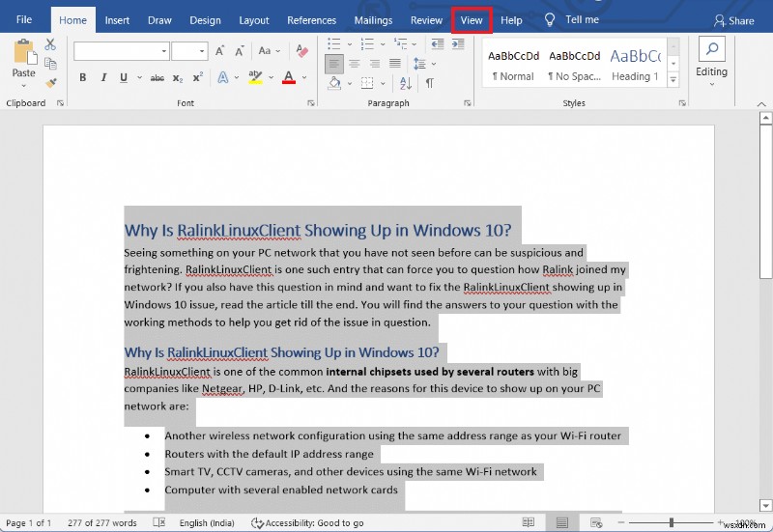773x532 pixels.
Task: Select the Format Painter brush
Action: pyautogui.click(x=50, y=83)
